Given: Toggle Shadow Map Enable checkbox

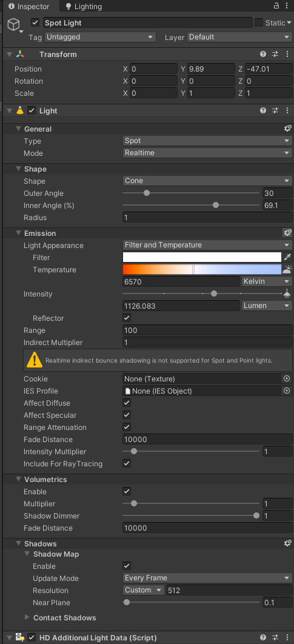Looking at the screenshot, I should (127, 566).
